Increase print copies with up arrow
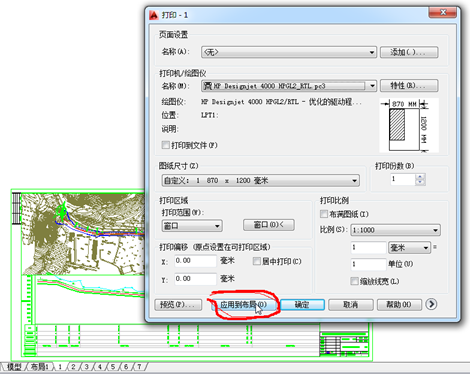This screenshot has width=470, height=374. pyautogui.click(x=420, y=177)
